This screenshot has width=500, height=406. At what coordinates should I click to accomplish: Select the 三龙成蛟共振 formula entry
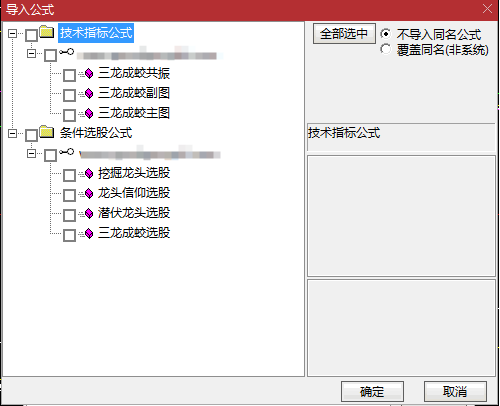(134, 73)
